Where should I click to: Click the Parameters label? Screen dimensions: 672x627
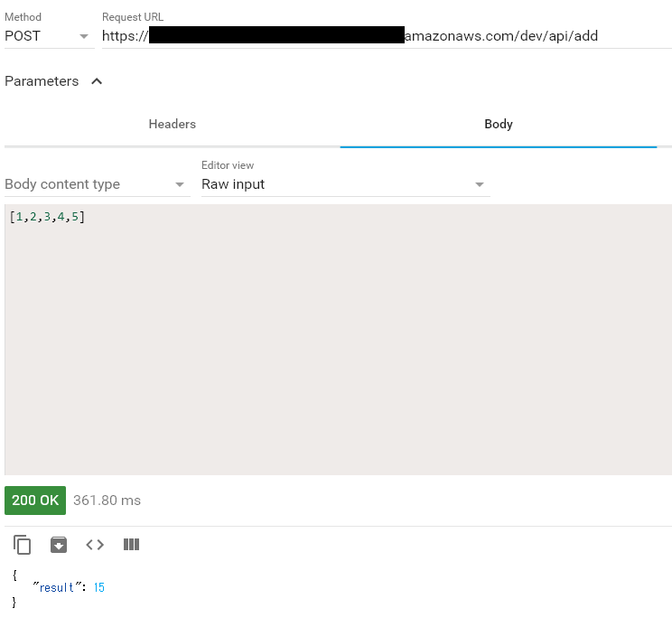(42, 81)
